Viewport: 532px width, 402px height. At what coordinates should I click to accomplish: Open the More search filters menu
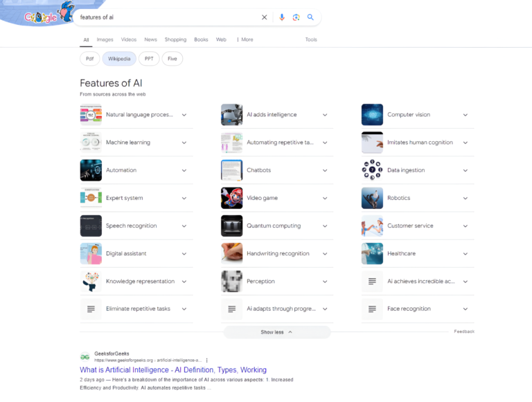pyautogui.click(x=245, y=39)
